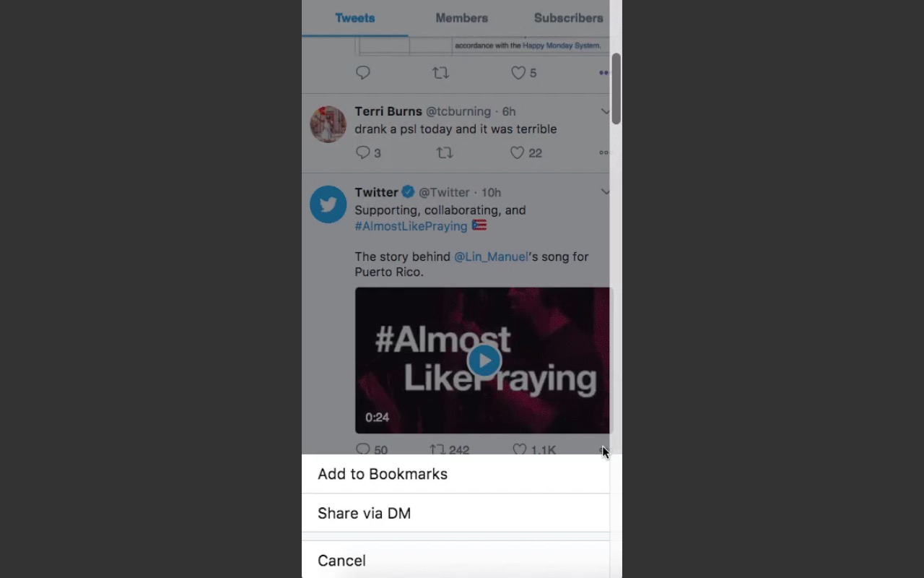Open the #AlmostLikePraying hashtag link
Viewport: 924px width, 578px height.
click(411, 226)
